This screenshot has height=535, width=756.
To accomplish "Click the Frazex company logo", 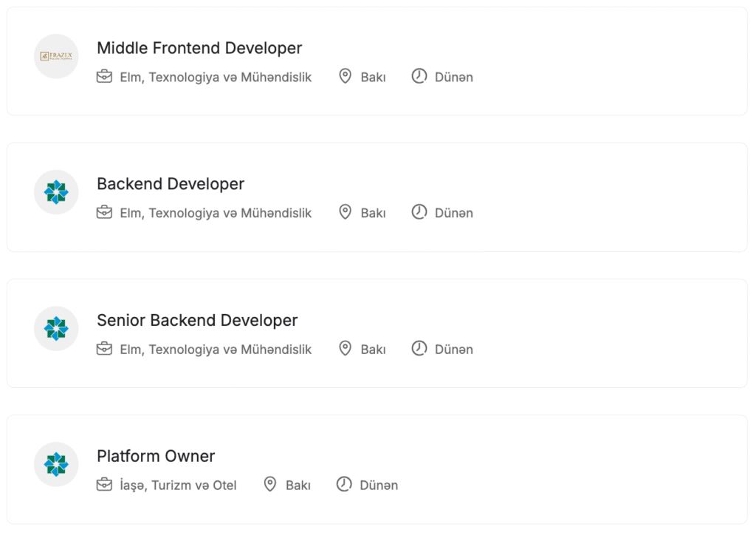I will click(56, 56).
